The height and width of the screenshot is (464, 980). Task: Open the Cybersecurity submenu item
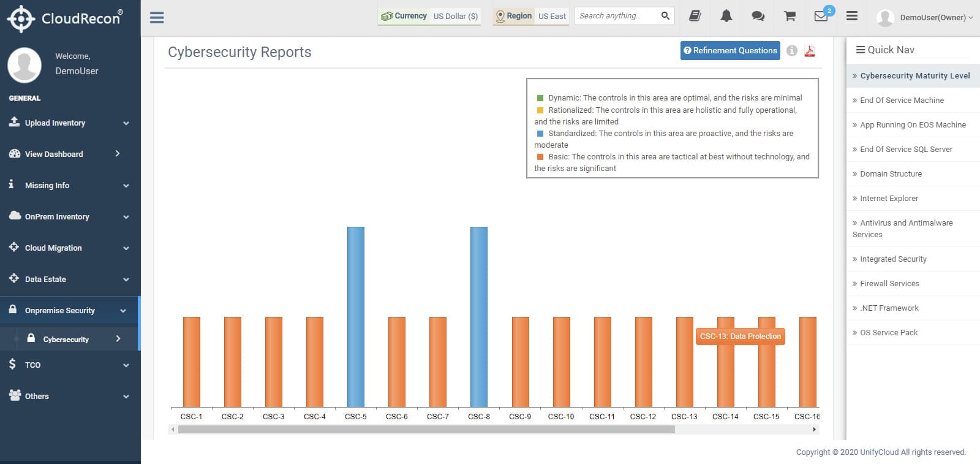coord(69,339)
